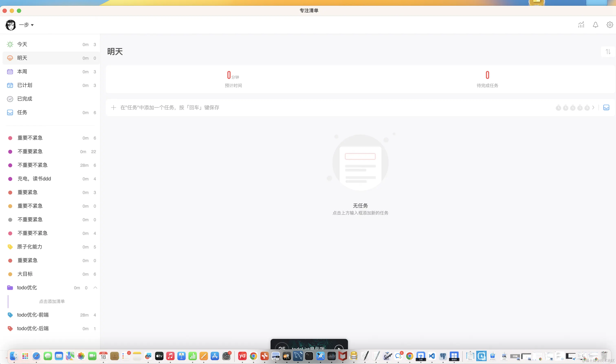Click the plus icon to add task

(x=113, y=107)
